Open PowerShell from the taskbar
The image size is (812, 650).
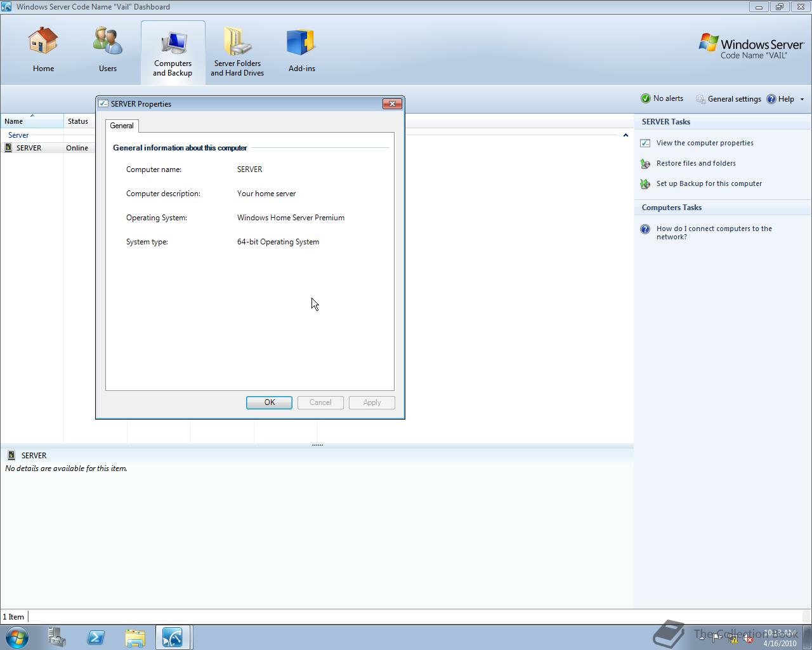[96, 637]
